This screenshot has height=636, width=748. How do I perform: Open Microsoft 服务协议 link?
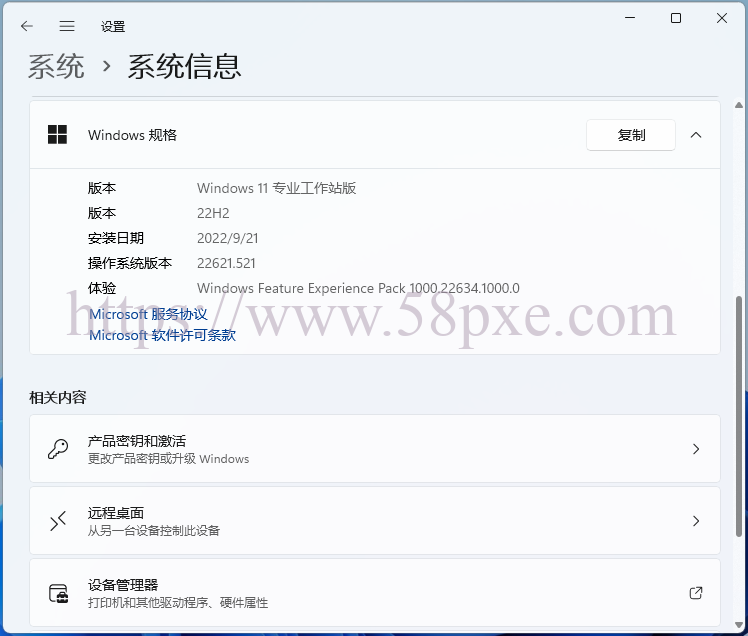pyautogui.click(x=148, y=314)
